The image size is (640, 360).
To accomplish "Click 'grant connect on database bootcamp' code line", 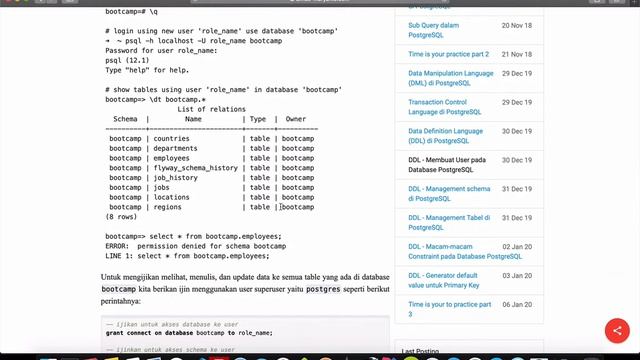I will coord(189,333).
